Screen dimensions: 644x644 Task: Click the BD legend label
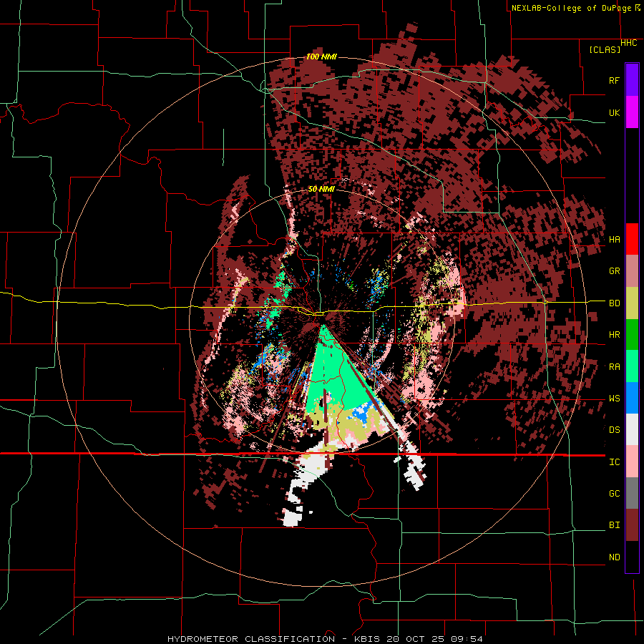coord(615,303)
